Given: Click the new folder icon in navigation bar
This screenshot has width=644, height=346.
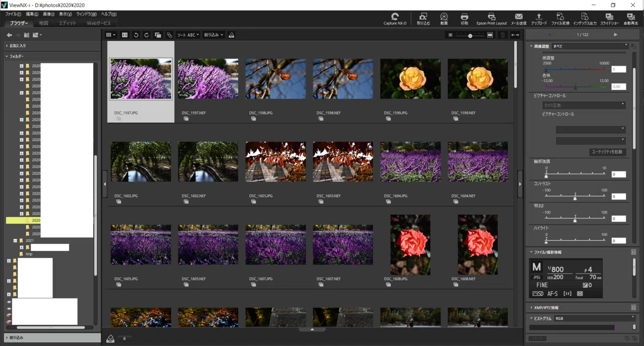Looking at the screenshot, I should pos(27,35).
